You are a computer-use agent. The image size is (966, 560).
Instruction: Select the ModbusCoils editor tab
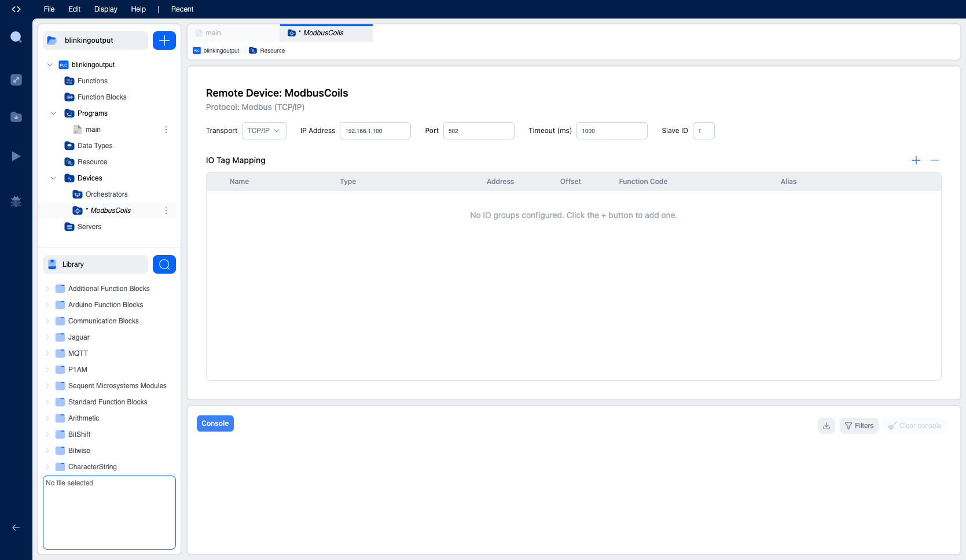click(326, 33)
